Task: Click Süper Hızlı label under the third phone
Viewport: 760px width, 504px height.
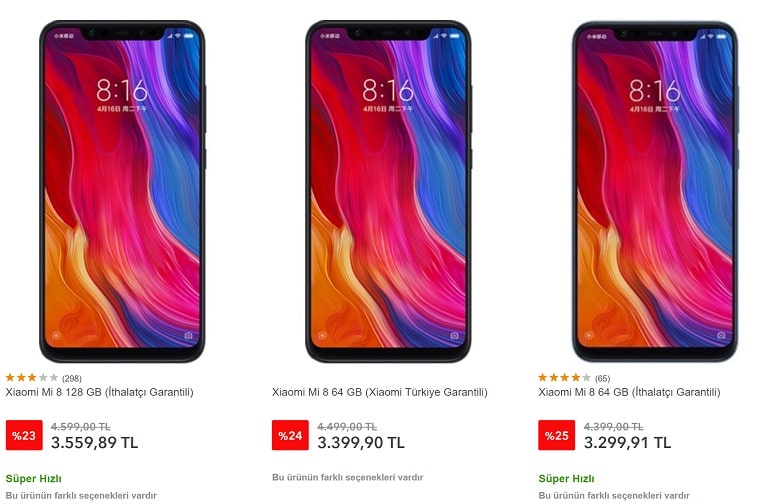Action: [566, 479]
